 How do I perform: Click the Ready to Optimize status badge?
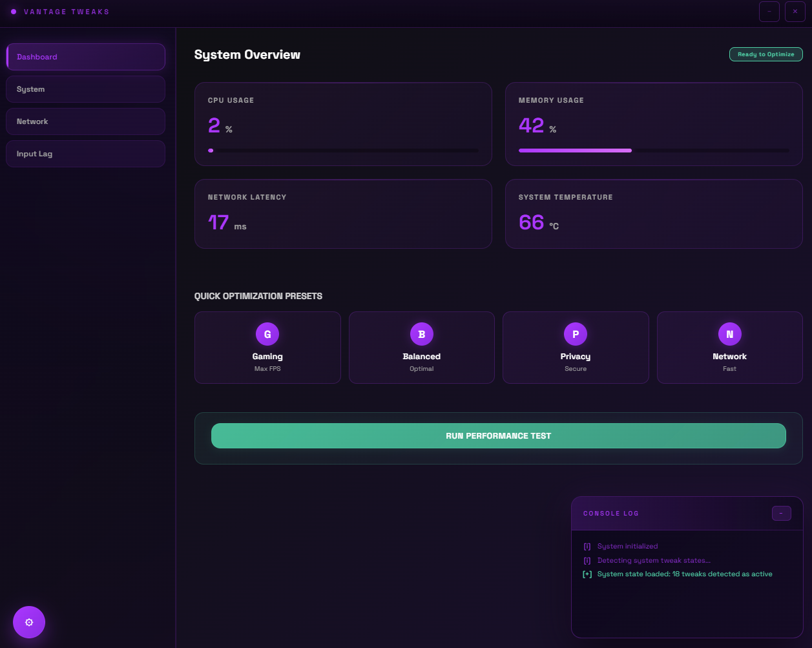[x=765, y=54]
